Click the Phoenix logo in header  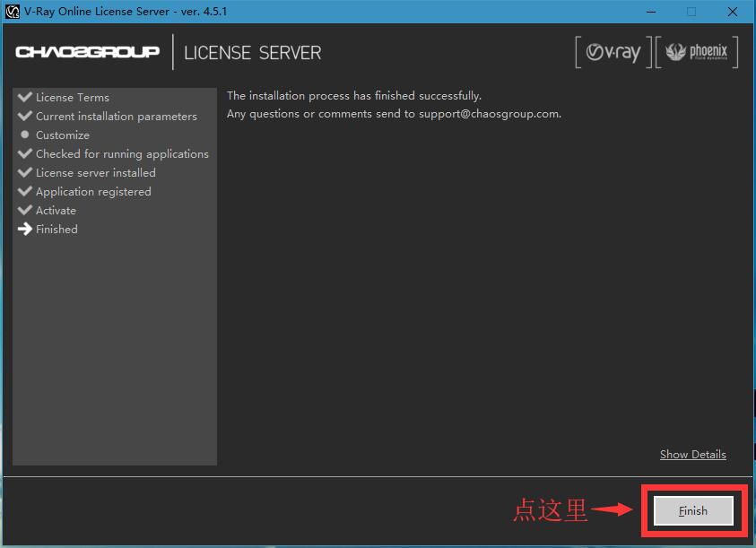point(697,52)
